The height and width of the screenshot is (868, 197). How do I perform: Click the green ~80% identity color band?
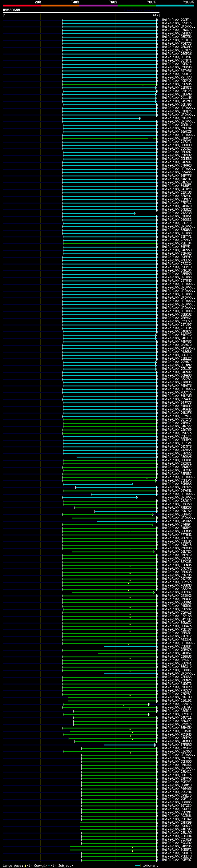pos(137,6)
